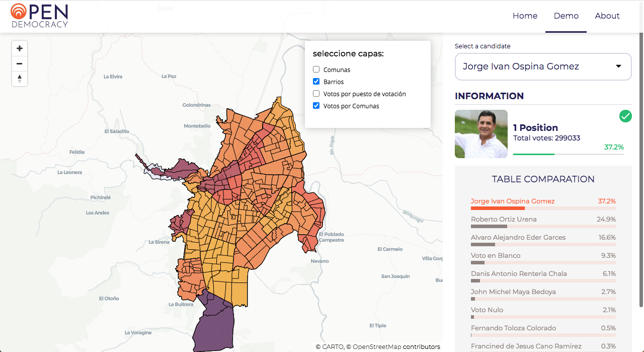Select Danis Antonio Renteria Chala row
Image resolution: width=644 pixels, height=352 pixels.
(x=543, y=276)
